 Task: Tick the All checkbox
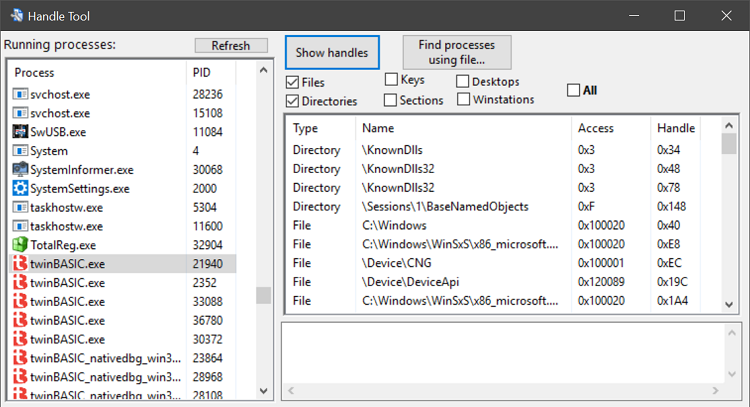(574, 90)
